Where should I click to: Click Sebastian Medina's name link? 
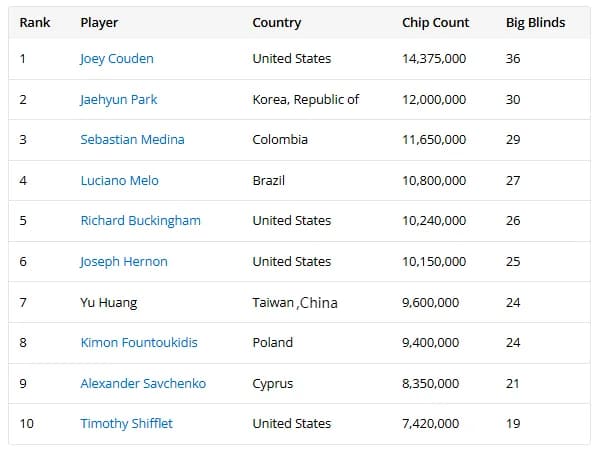[x=132, y=139]
